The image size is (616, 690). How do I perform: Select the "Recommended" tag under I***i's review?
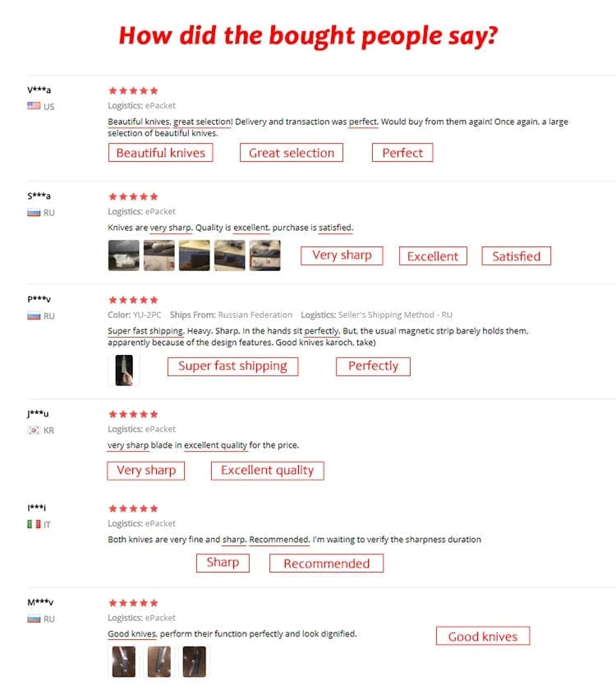[326, 563]
